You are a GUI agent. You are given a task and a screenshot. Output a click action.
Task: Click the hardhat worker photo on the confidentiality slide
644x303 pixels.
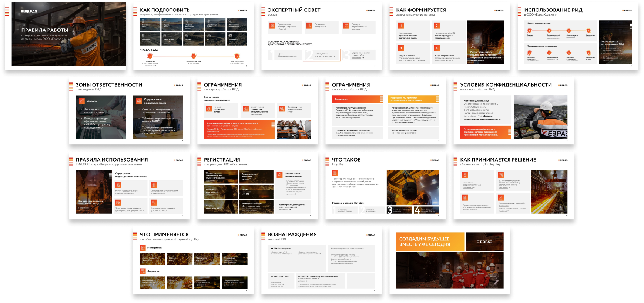(540, 117)
